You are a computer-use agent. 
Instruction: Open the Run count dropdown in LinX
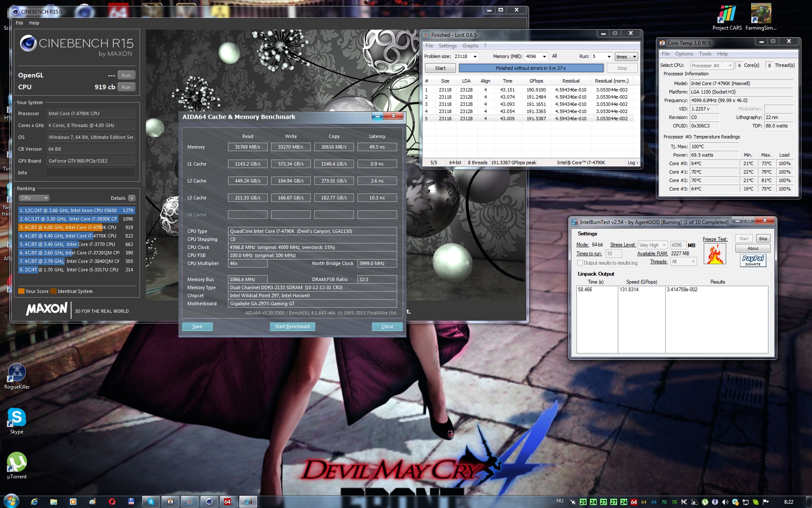[609, 57]
